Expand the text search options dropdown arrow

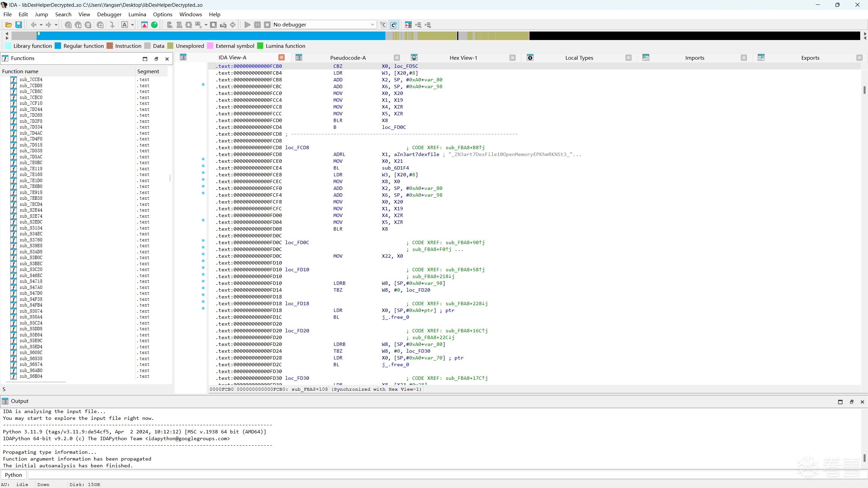[x=132, y=25]
